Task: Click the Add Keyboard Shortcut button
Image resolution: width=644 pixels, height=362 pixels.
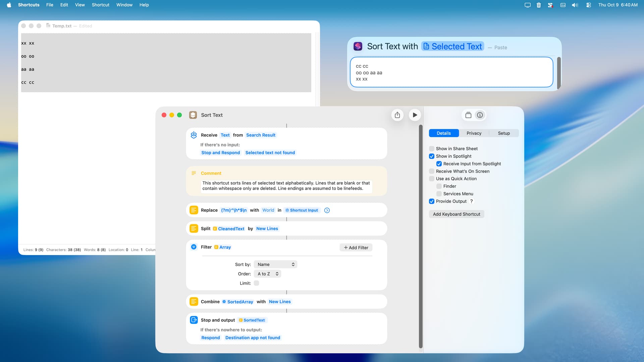Action: point(456,214)
